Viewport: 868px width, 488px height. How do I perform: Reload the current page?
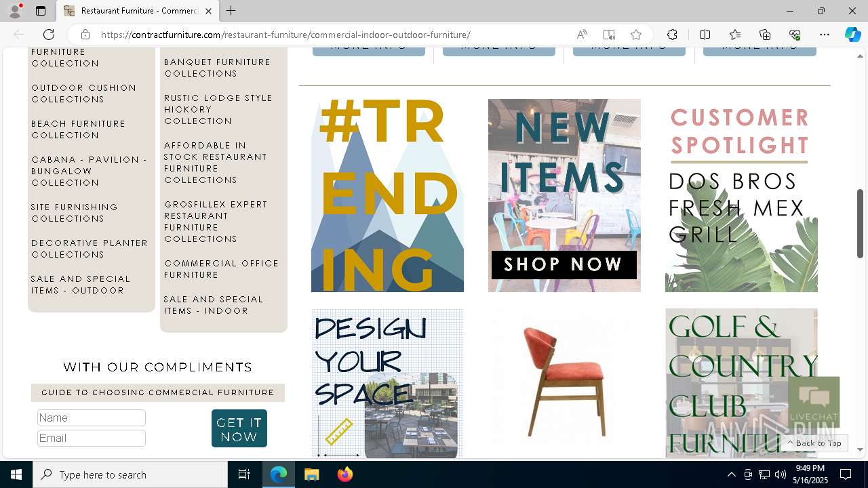point(49,35)
